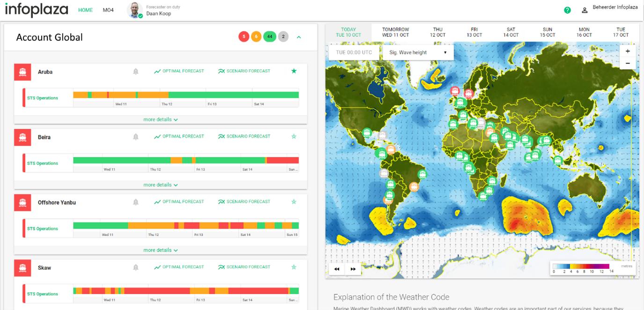Mark Skaw as favorite with star
The height and width of the screenshot is (310, 644).
pos(294,267)
